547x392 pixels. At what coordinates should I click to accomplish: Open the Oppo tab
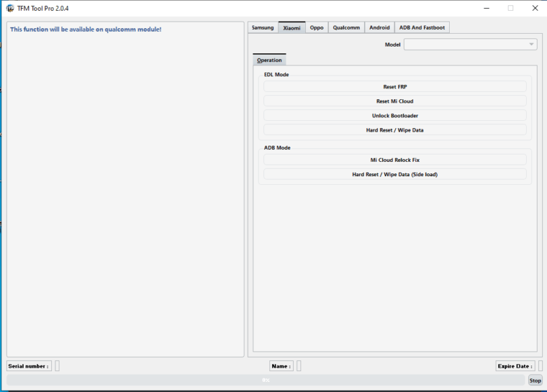317,28
